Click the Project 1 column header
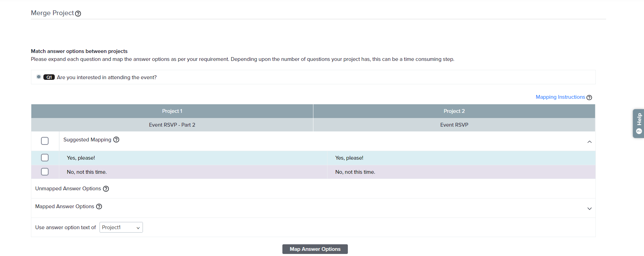Screen dimensions: 644x256 [172, 111]
